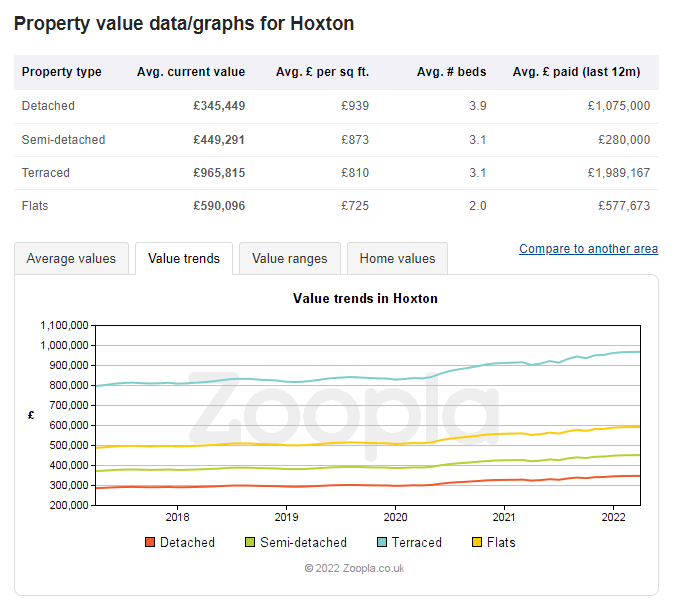This screenshot has height=606, width=677.
Task: Click the green Semi-detached legend swatch
Action: click(250, 542)
